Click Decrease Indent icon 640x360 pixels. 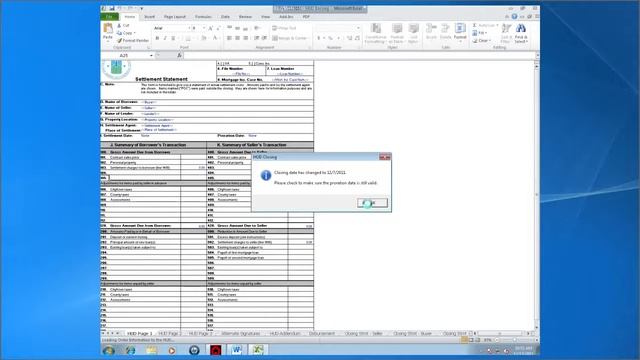256,38
